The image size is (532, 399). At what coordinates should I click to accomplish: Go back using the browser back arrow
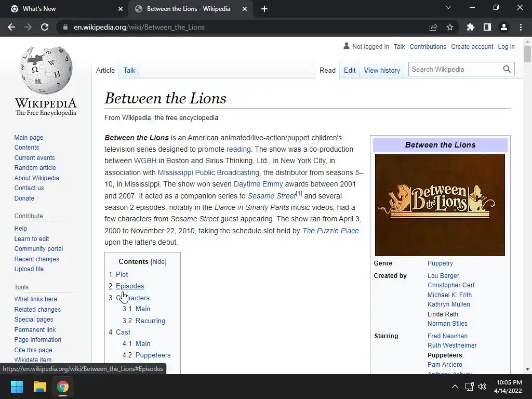point(11,27)
